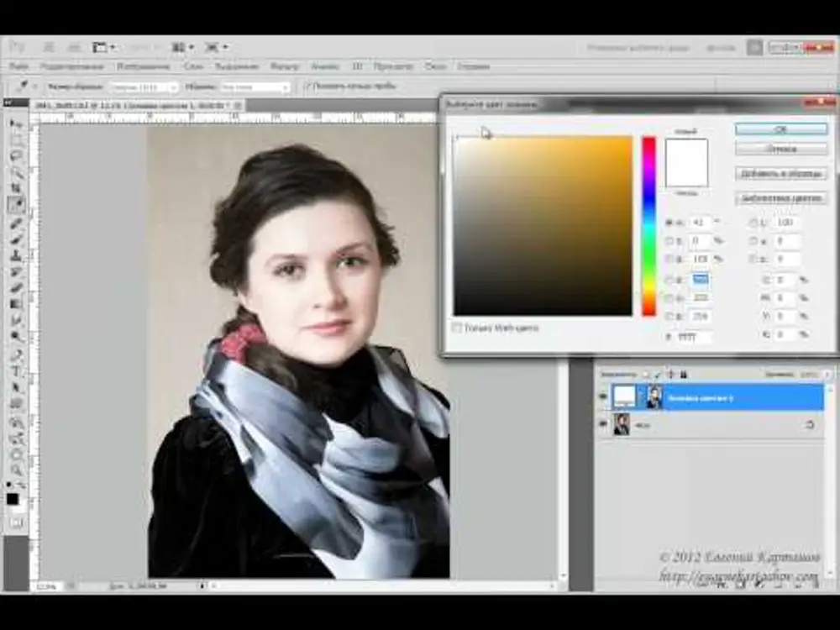Open the Filter menu
The height and width of the screenshot is (630, 840).
(285, 66)
